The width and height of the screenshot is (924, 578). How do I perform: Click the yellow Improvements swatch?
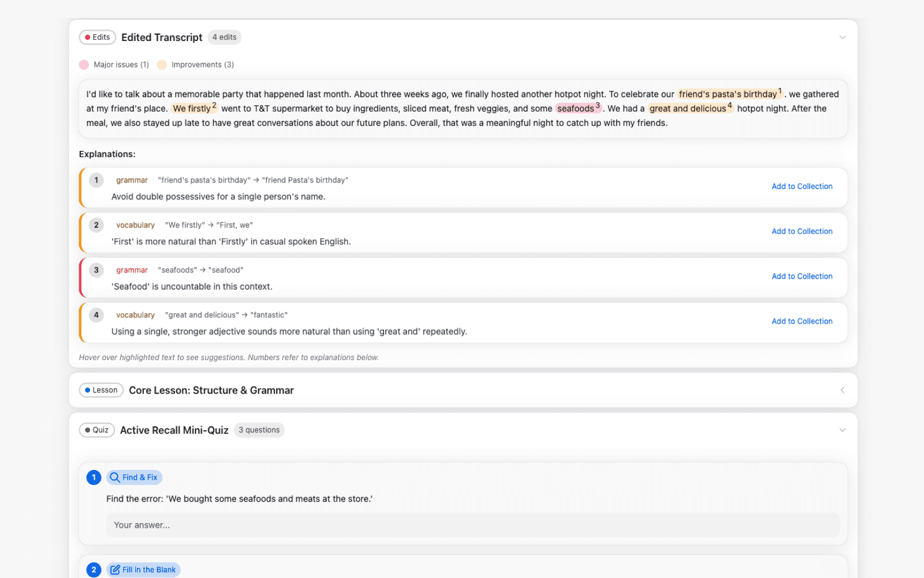pyautogui.click(x=162, y=65)
